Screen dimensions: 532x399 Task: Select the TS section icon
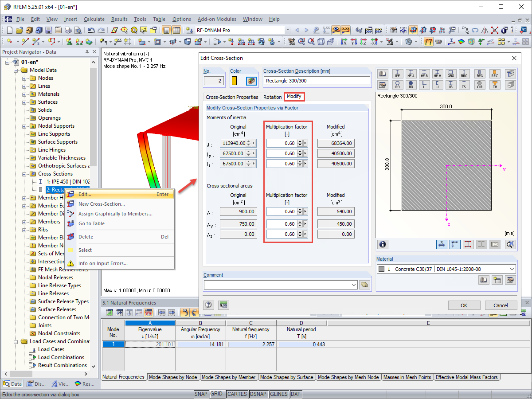(x=464, y=85)
